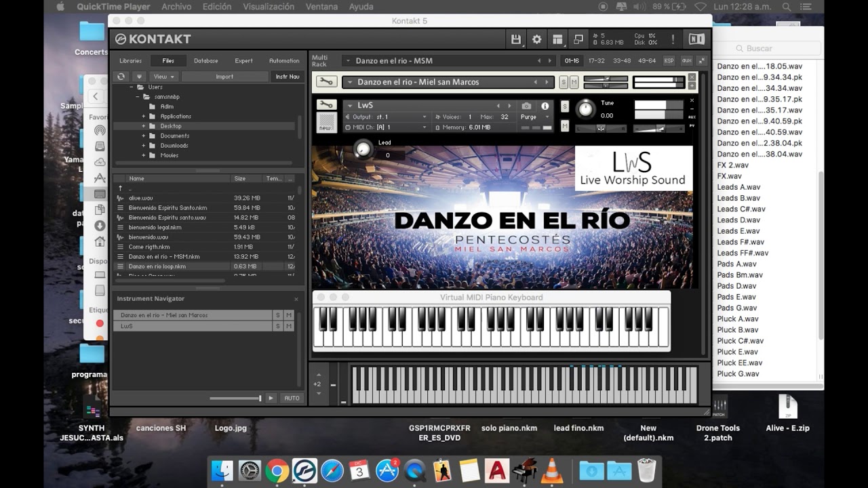Toggle Mute M on Danzo en el rio bank header
Screen dimensions: 868x488
click(x=574, y=82)
